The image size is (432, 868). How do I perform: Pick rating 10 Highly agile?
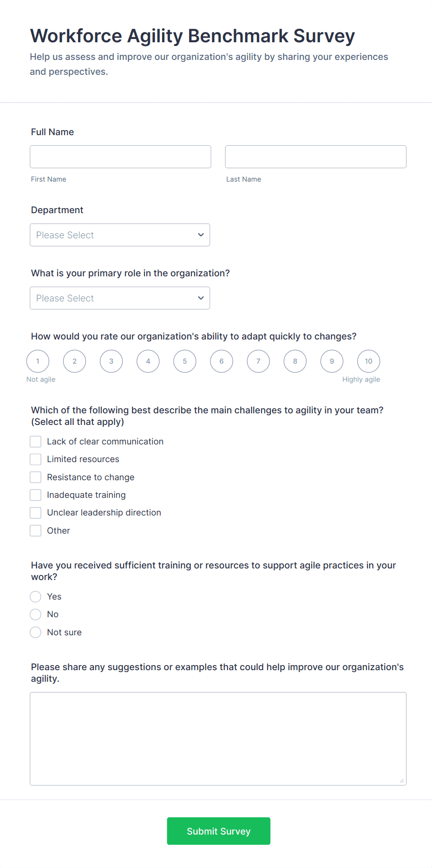368,361
